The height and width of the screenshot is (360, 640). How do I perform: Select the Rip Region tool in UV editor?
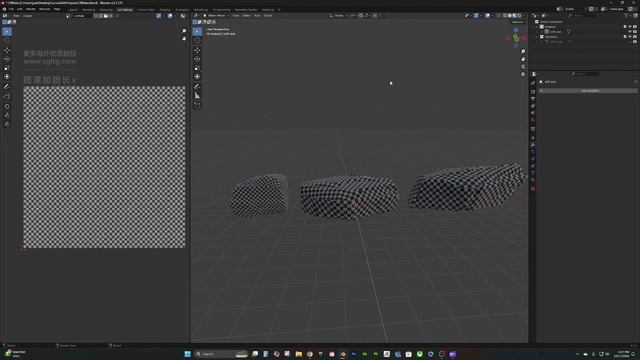click(x=7, y=96)
